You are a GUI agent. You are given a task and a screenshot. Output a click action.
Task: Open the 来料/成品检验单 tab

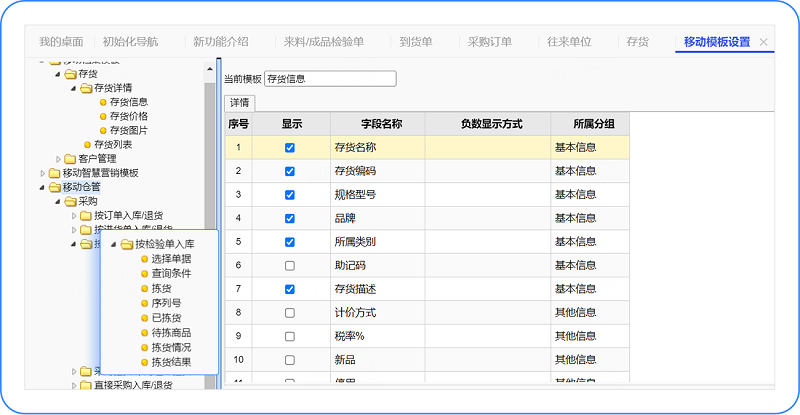pos(324,42)
